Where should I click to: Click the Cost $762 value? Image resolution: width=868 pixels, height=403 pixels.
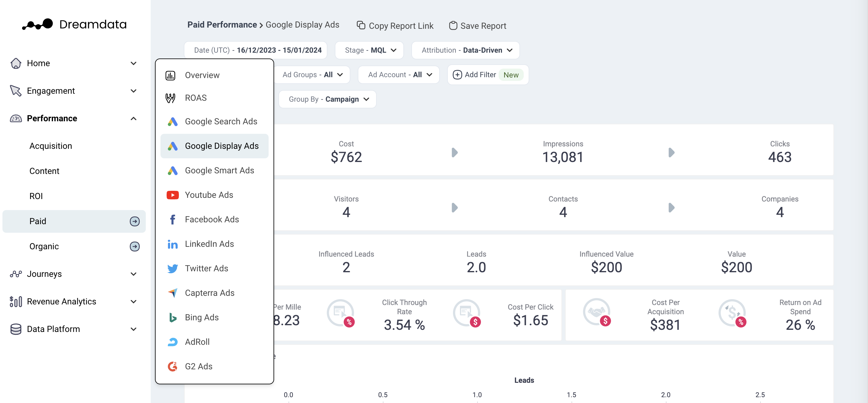pos(346,157)
